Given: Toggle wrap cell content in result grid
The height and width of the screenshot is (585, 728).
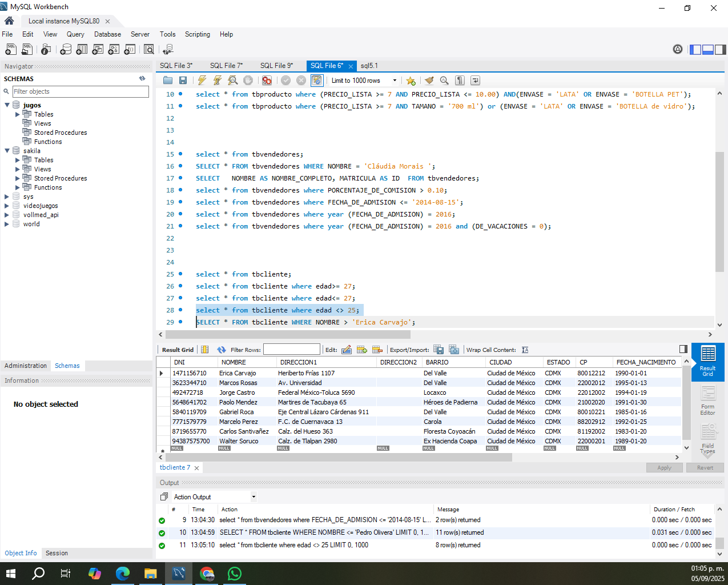Looking at the screenshot, I should 525,350.
